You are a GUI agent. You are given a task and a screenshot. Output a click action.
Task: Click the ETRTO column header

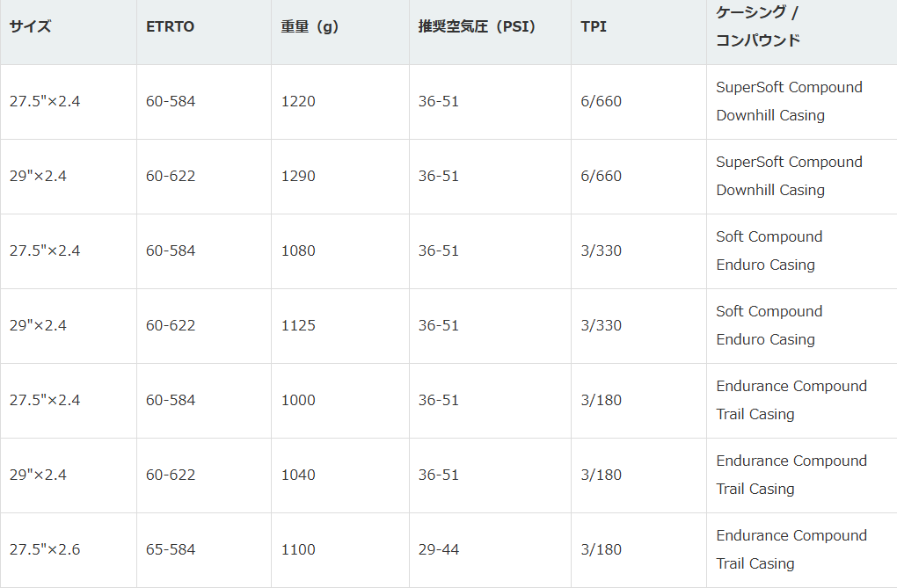point(171,26)
